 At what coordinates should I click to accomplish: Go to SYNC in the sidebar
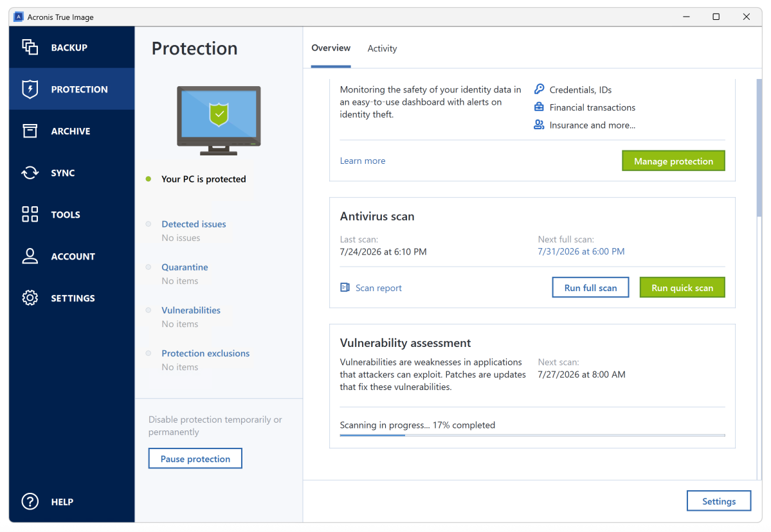(x=72, y=172)
